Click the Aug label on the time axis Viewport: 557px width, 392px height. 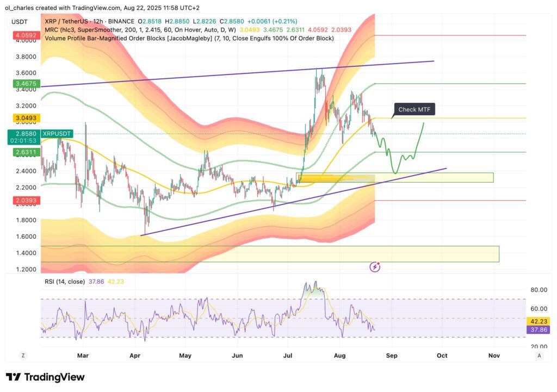[339, 355]
